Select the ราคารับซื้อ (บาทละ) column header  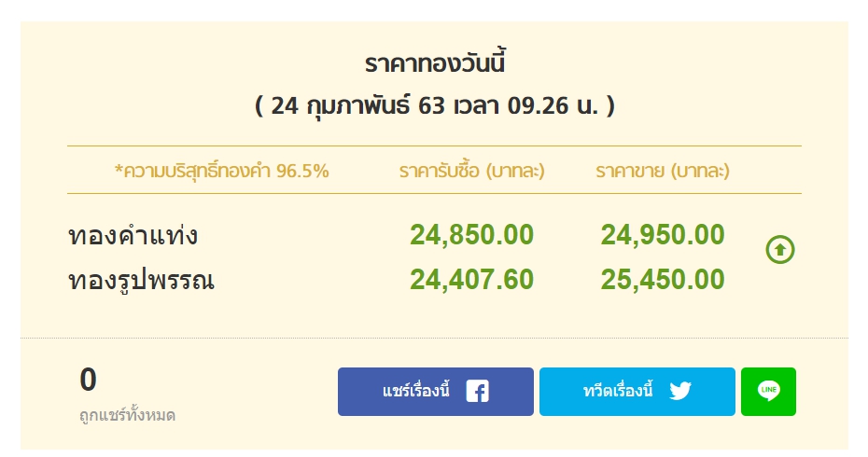point(471,172)
